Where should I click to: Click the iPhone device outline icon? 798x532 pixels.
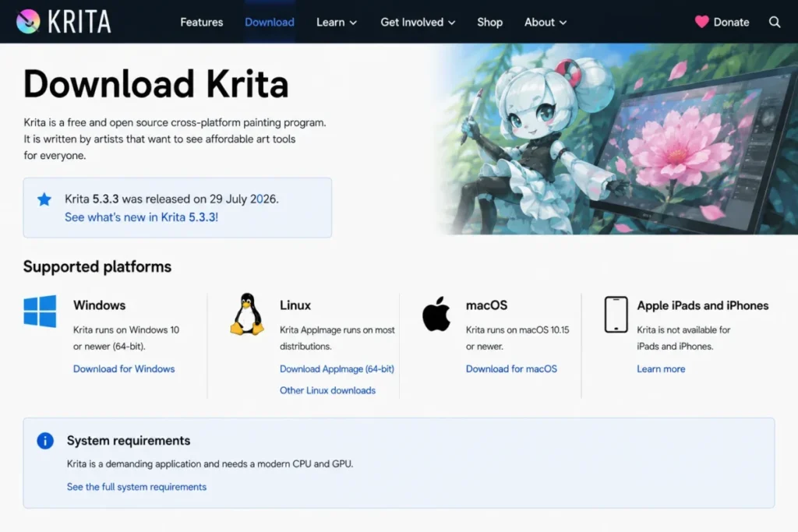pos(616,315)
